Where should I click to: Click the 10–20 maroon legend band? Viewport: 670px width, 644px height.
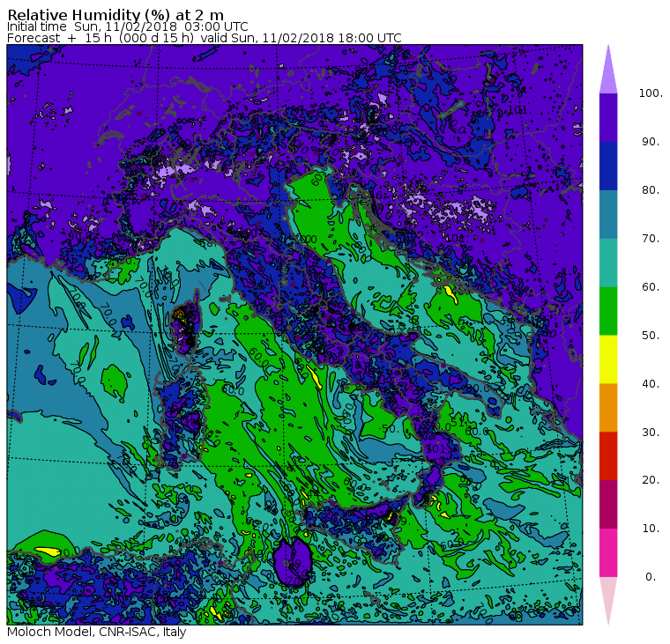(608, 504)
